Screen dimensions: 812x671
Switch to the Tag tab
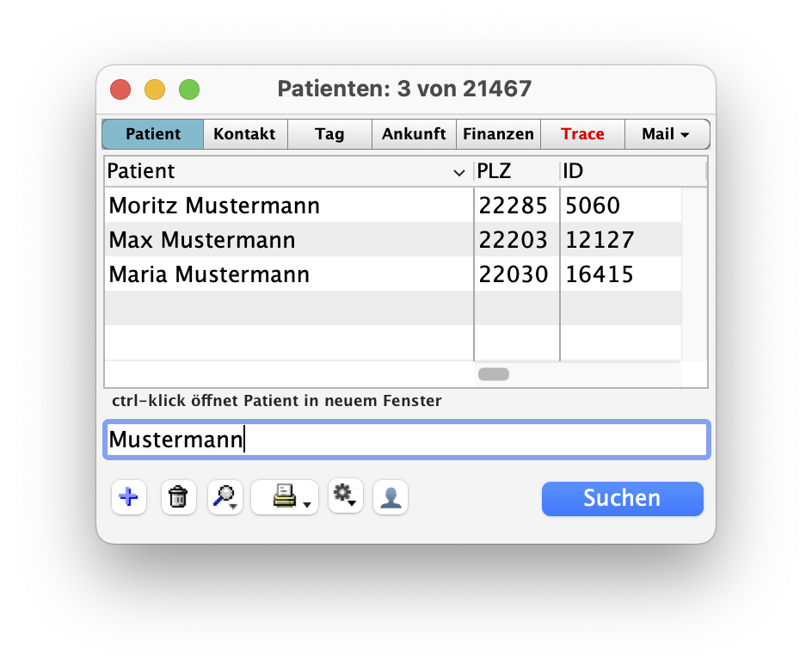[x=329, y=134]
